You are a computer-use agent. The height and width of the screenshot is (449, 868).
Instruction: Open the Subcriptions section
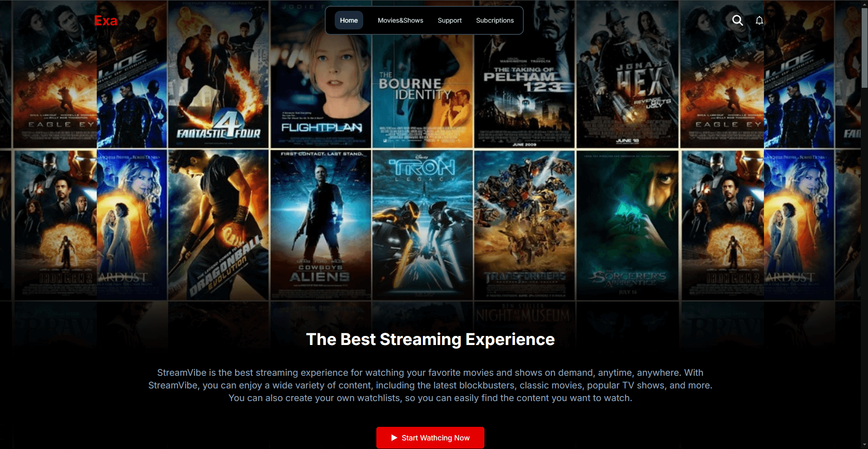click(x=494, y=20)
